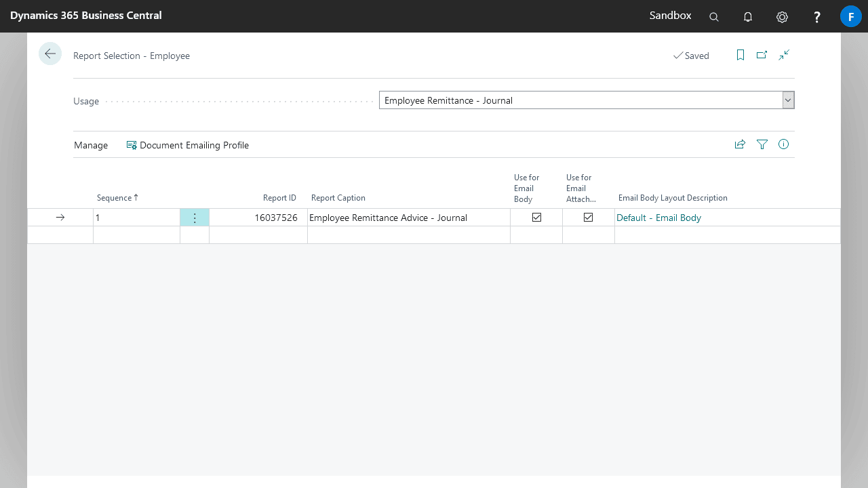Click Use for Email Attach... header
Screen dimensions: 868x488
tap(581, 188)
